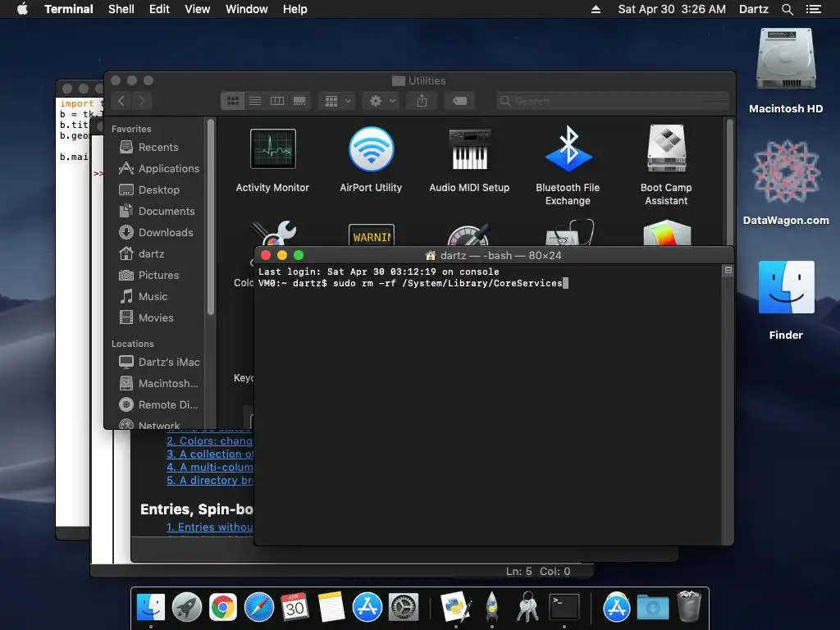This screenshot has width=840, height=630.
Task: Select Finder icon on the desktop
Action: tap(786, 287)
